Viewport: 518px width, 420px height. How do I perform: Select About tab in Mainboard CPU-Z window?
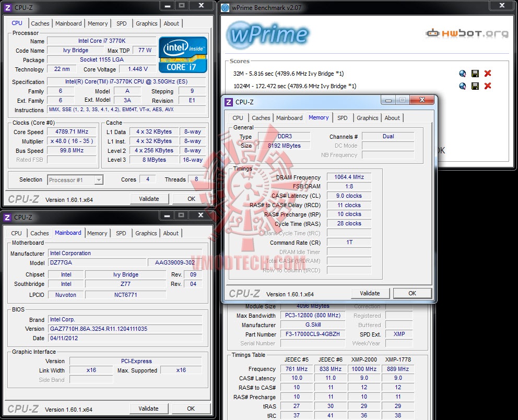point(170,233)
